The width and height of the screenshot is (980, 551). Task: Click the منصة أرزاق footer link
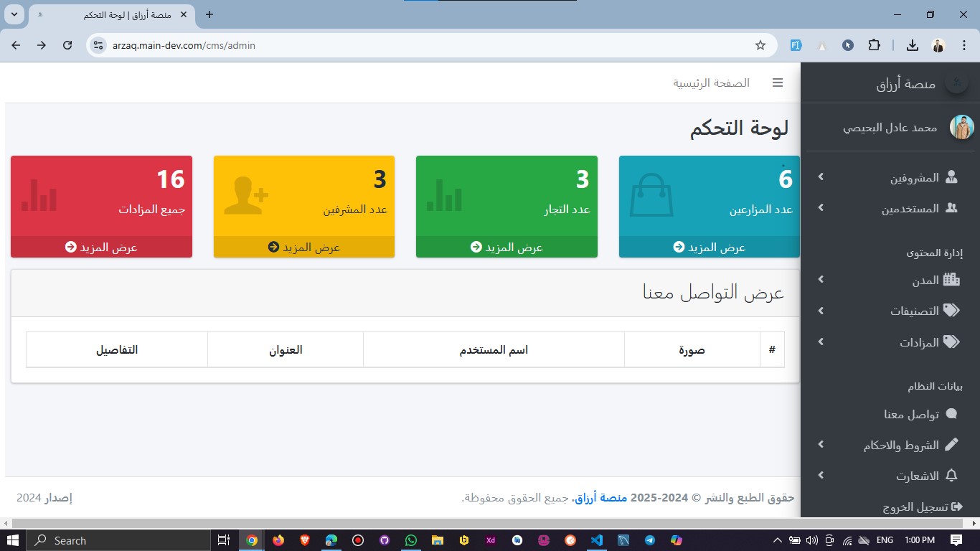pyautogui.click(x=600, y=498)
